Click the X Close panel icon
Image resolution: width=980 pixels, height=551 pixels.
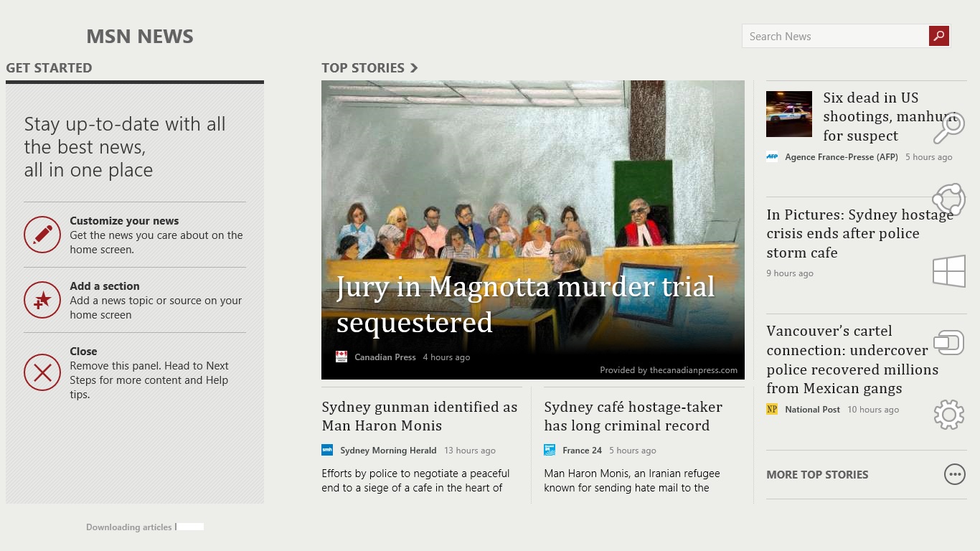42,372
